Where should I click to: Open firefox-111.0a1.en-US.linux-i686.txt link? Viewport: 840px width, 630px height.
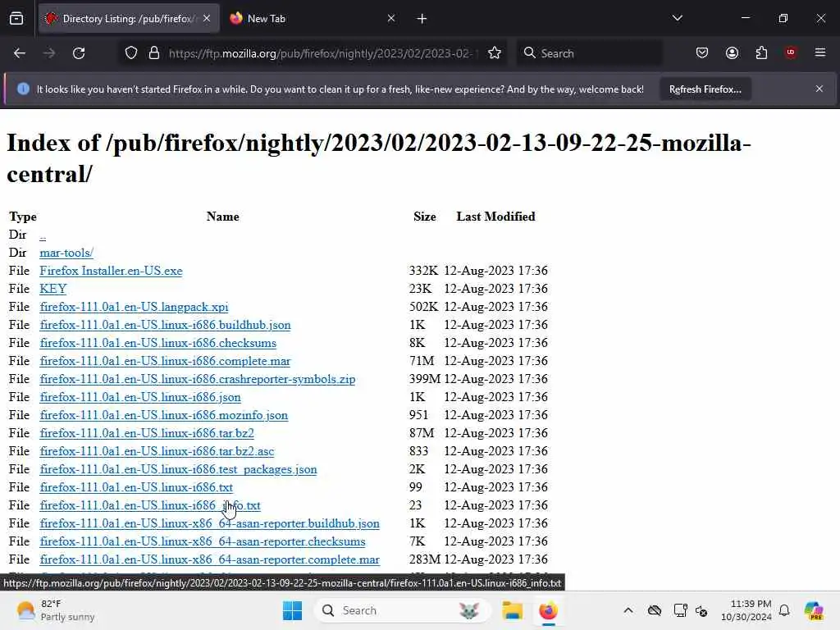click(x=136, y=487)
